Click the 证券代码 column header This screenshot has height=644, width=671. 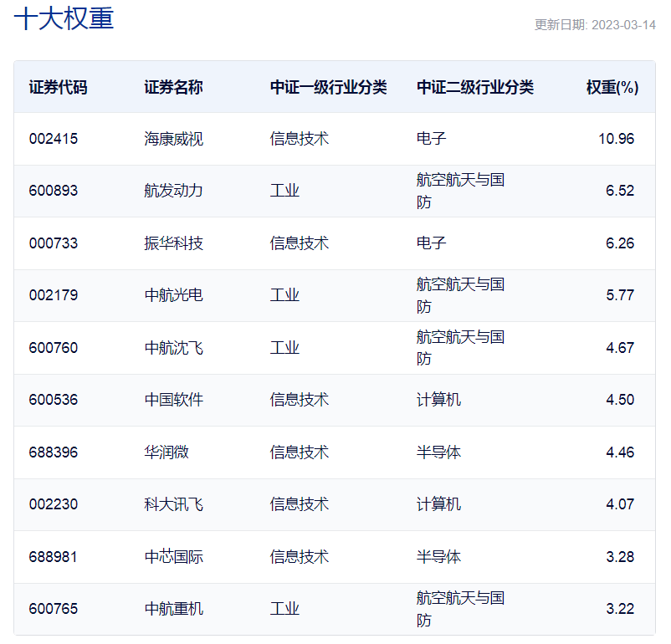(x=59, y=87)
